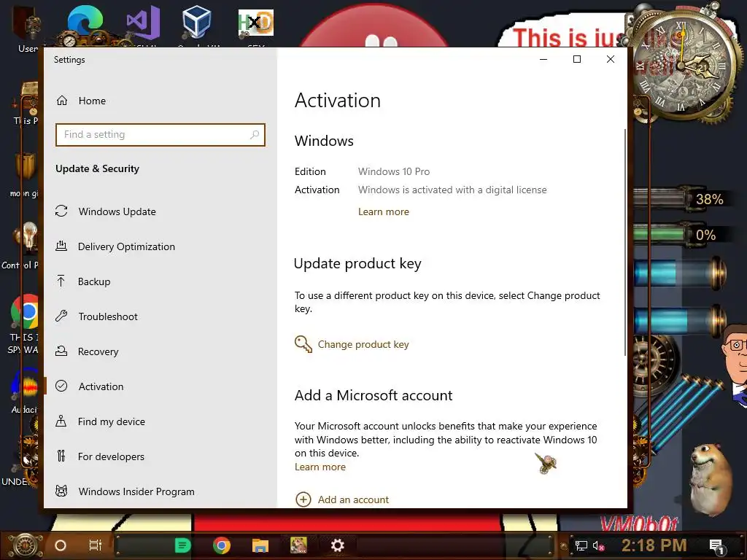Click the Activation checkmark icon

tap(61, 386)
